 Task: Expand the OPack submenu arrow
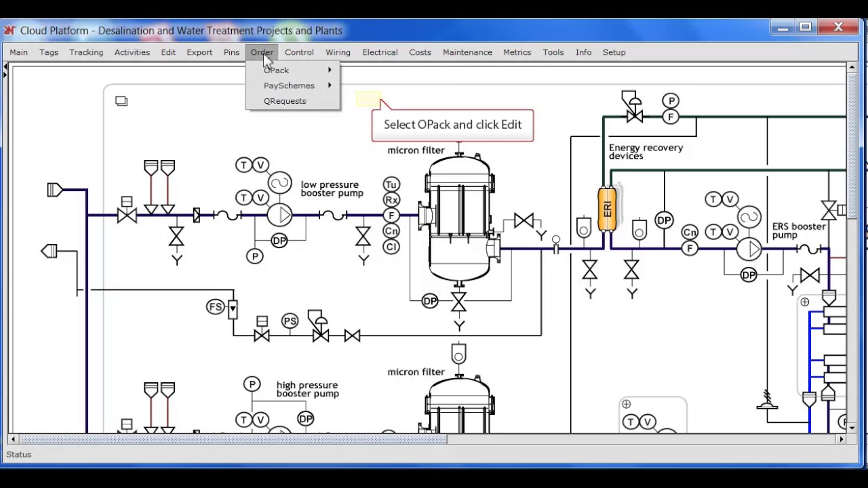point(330,70)
